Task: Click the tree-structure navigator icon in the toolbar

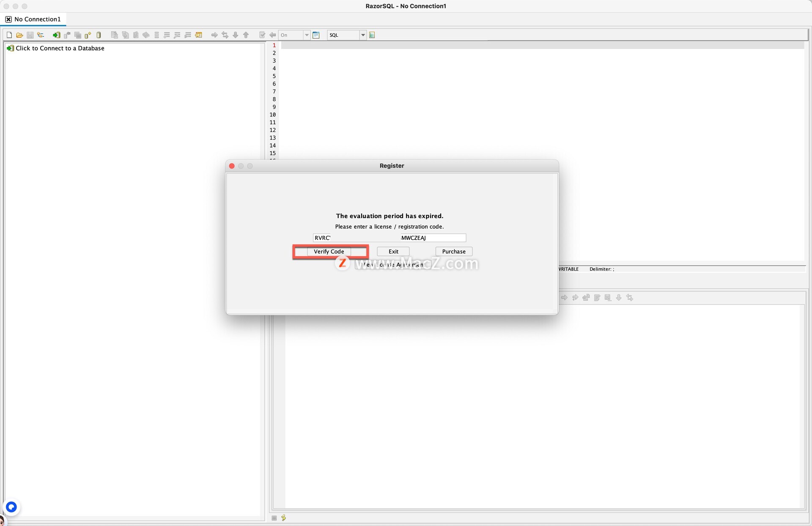Action: pos(41,35)
